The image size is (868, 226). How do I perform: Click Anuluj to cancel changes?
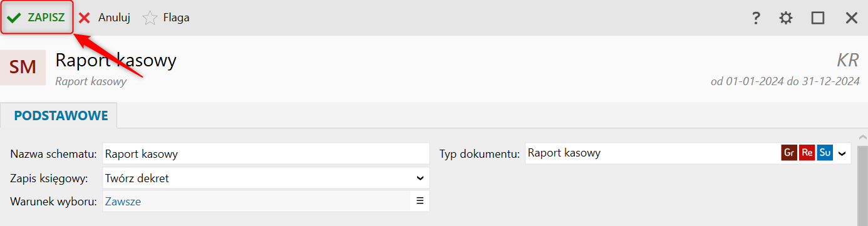tap(104, 18)
